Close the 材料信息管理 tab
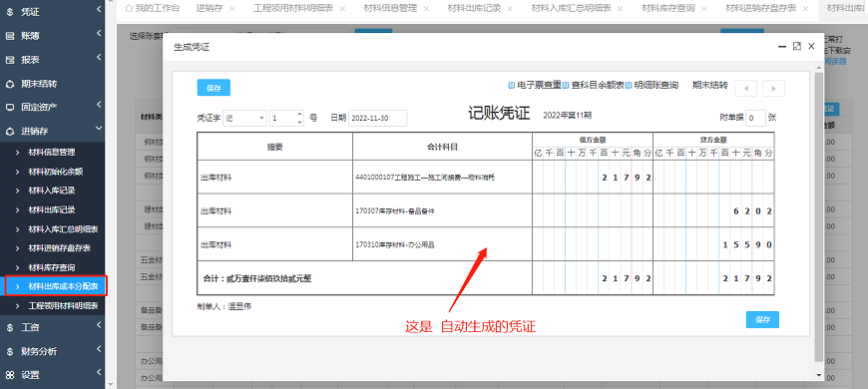Viewport: 868px width, 389px height. click(x=426, y=9)
